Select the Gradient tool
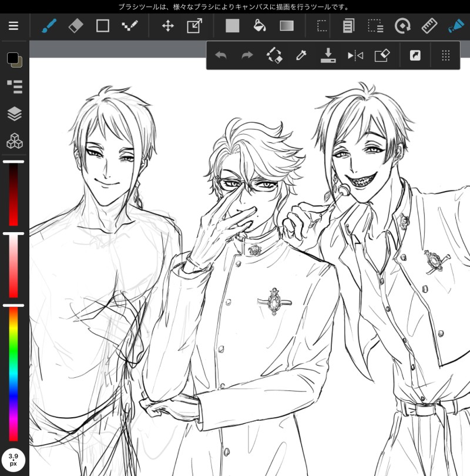470x476 pixels. coord(287,26)
